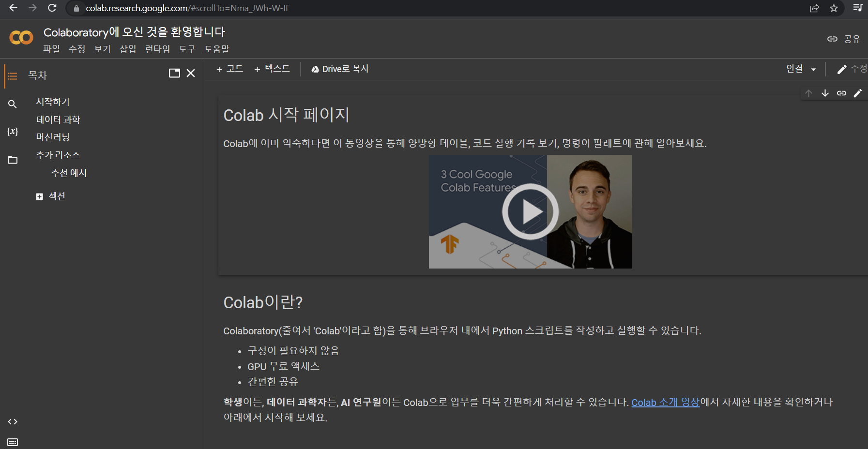Click the 간편한 공유 bullet text
868x449 pixels.
click(x=273, y=382)
